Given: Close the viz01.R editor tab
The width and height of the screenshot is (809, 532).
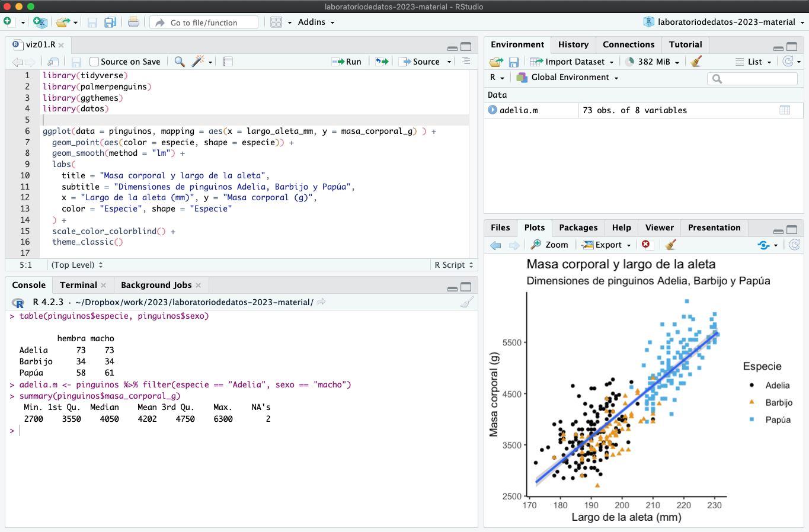Looking at the screenshot, I should (x=61, y=45).
